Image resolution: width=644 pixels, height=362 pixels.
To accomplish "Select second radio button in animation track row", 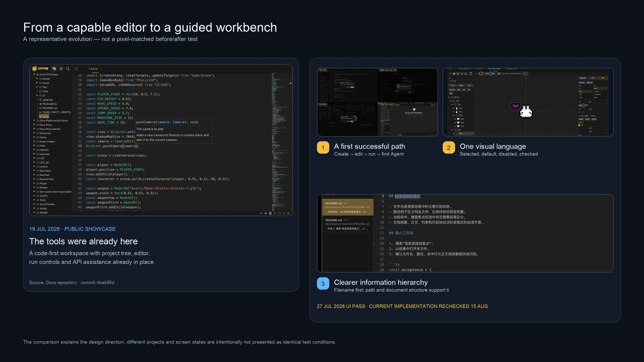I will coord(590,116).
